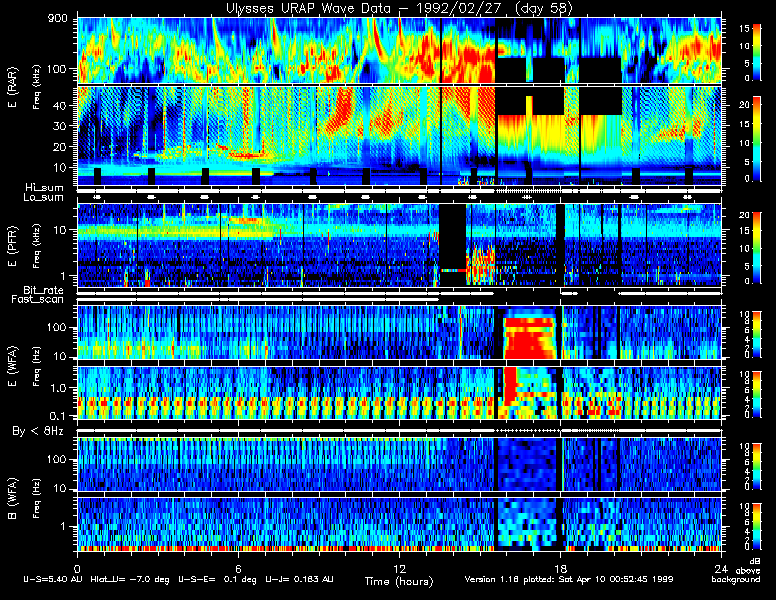Click the Bit_rate row label
Screen dimensions: 776x600
[43, 290]
